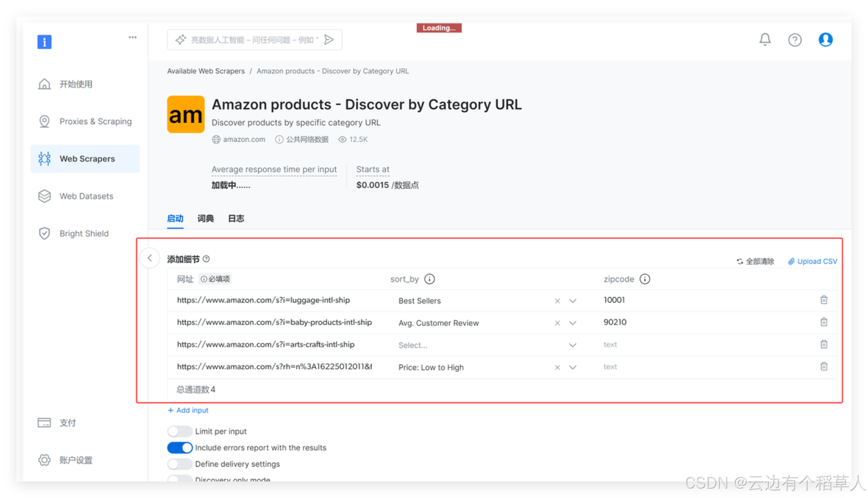The image size is (868, 498).
Task: Delete the luggage-intl-ship input row
Action: tap(824, 300)
